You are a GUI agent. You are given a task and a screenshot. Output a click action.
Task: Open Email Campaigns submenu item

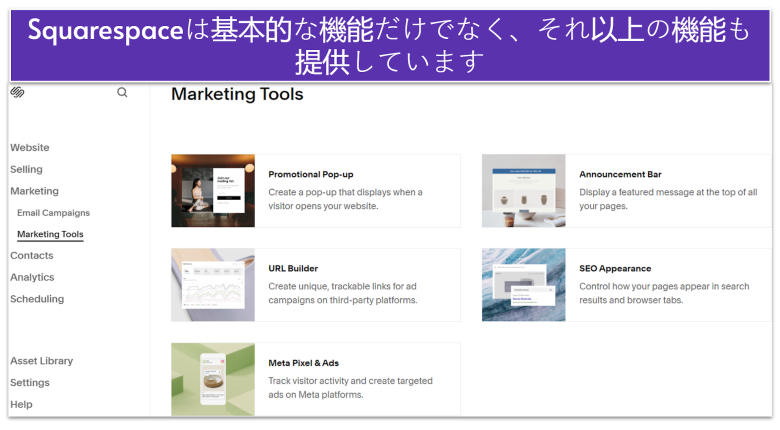54,213
